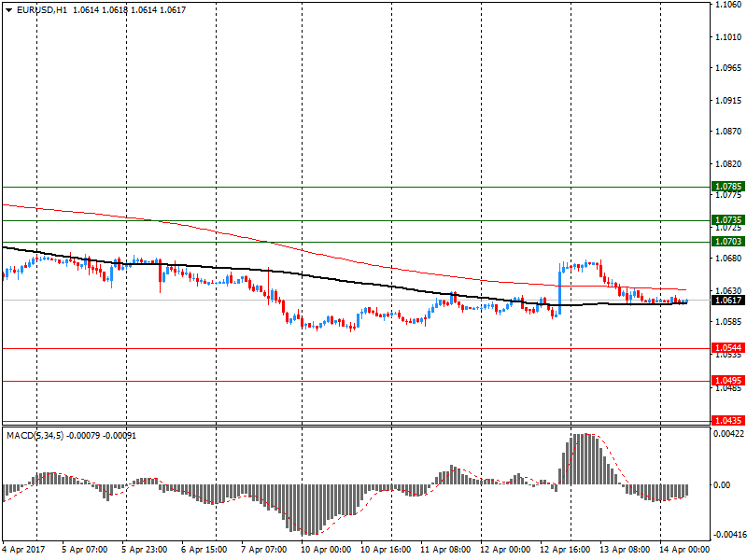The width and height of the screenshot is (747, 560).
Task: Select the 5 Apr 07:00 time label
Action: 84,550
